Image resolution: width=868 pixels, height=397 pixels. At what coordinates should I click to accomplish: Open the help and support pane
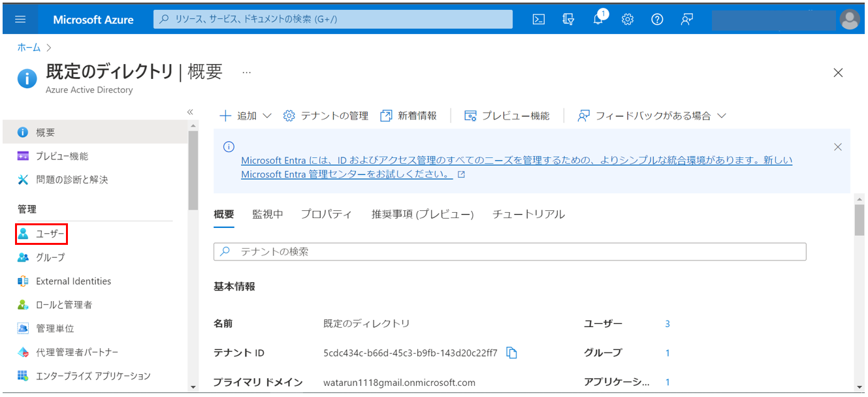(656, 19)
